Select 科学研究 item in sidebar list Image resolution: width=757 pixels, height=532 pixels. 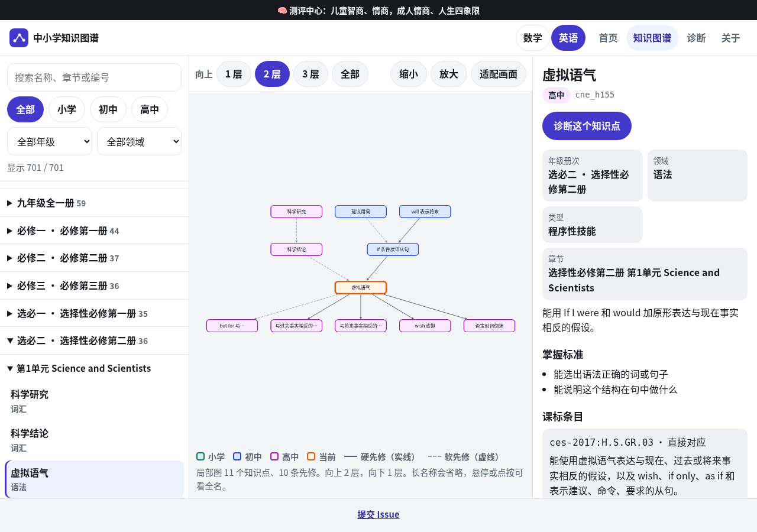pyautogui.click(x=94, y=401)
